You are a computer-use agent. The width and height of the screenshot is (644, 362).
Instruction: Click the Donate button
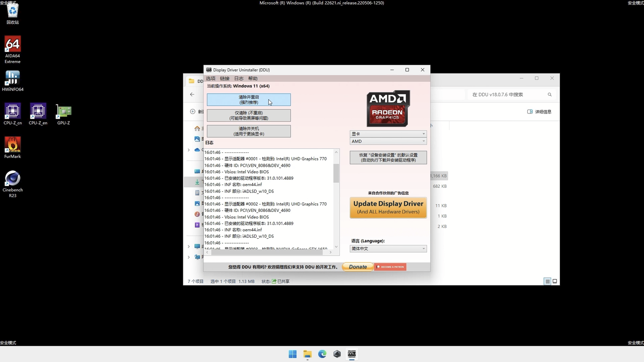(x=357, y=266)
